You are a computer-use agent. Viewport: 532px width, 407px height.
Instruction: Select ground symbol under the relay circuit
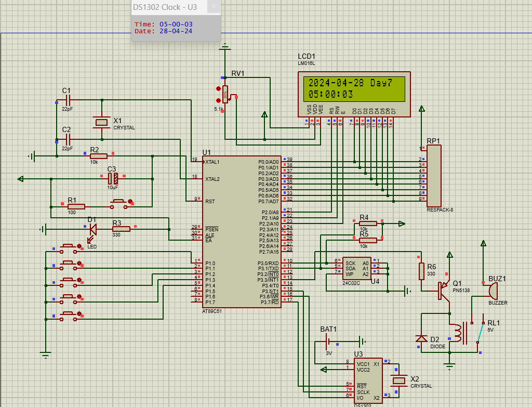coord(449,365)
